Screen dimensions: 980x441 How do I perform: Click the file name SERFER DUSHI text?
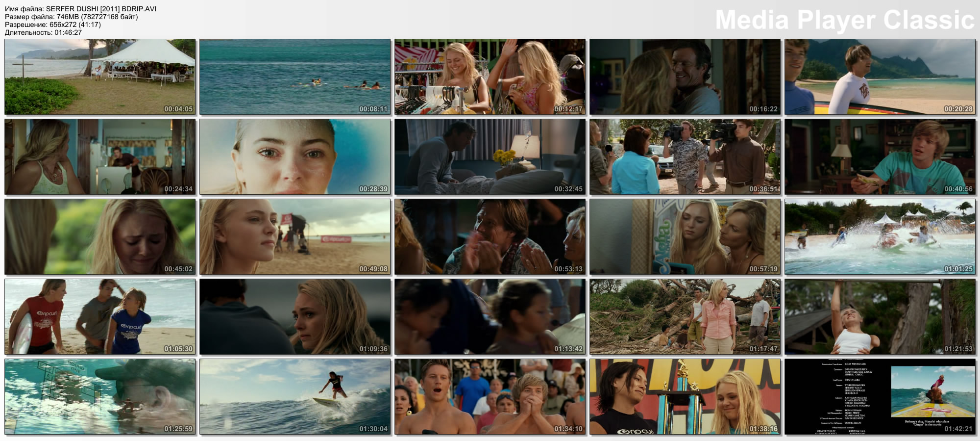coord(81,9)
